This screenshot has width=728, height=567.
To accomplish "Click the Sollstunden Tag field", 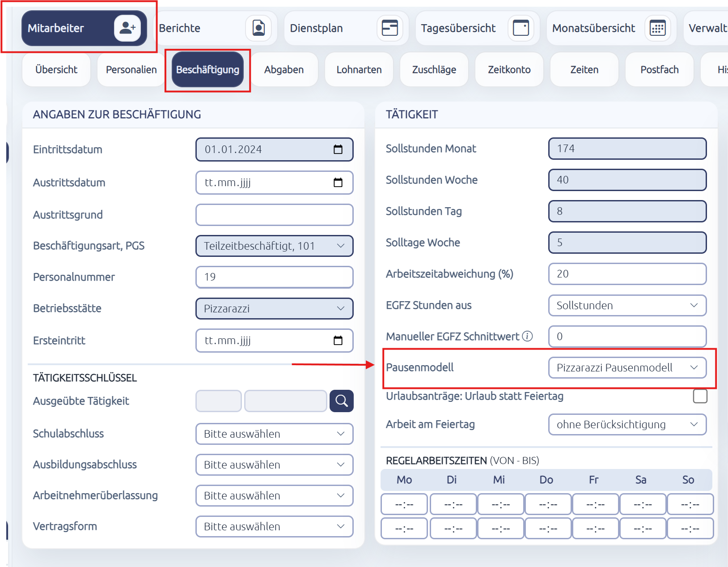I will [627, 211].
